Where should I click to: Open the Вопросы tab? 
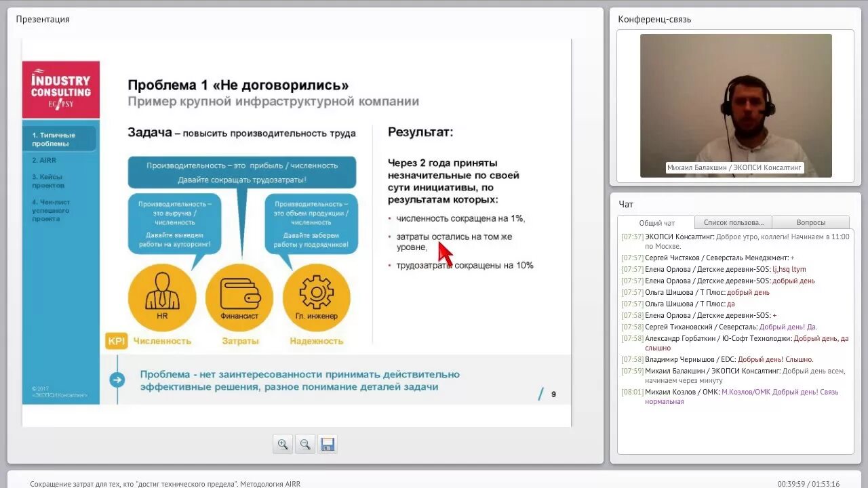(810, 222)
